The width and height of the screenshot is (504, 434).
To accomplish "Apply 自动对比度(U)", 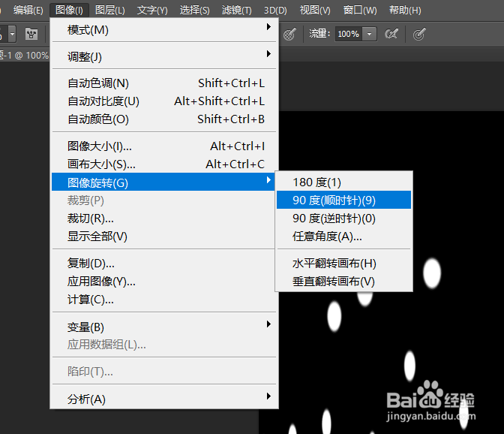I will tap(164, 101).
